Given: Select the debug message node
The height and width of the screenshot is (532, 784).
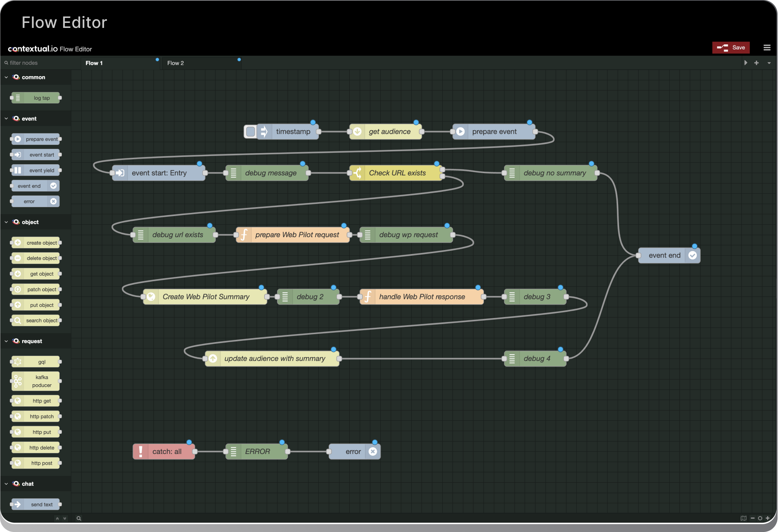Looking at the screenshot, I should click(x=267, y=173).
